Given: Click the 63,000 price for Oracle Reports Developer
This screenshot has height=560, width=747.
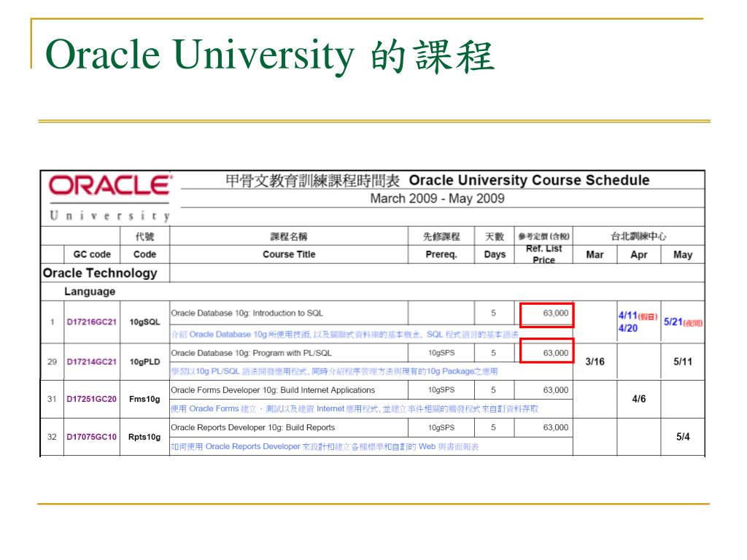Looking at the screenshot, I should click(555, 427).
